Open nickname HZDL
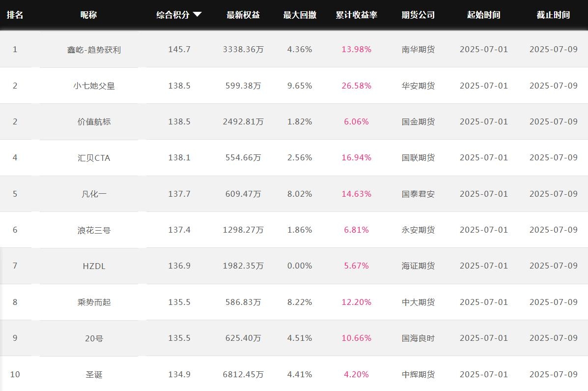 (94, 266)
